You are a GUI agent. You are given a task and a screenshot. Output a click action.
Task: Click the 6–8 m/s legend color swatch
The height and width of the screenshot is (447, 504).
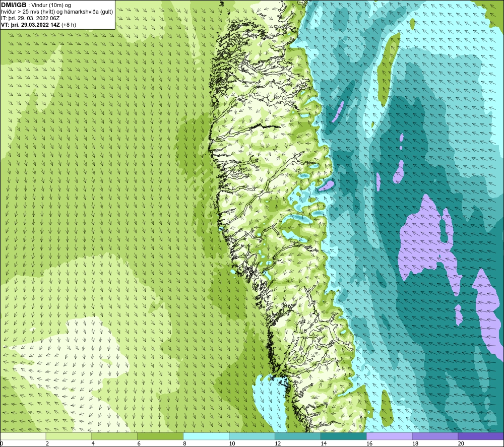160,436
